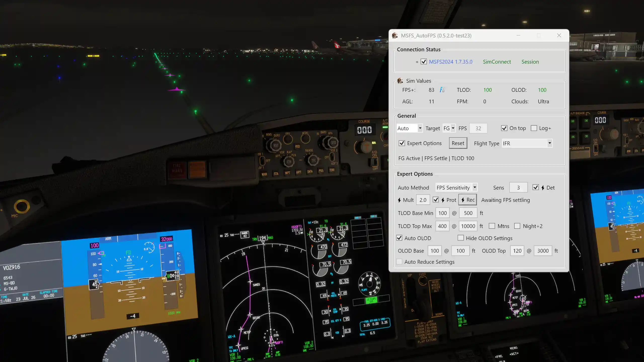Click the MSFS_AutoFPS dog icon in title bar
Viewport: 644px width, 362px height.
click(x=395, y=35)
